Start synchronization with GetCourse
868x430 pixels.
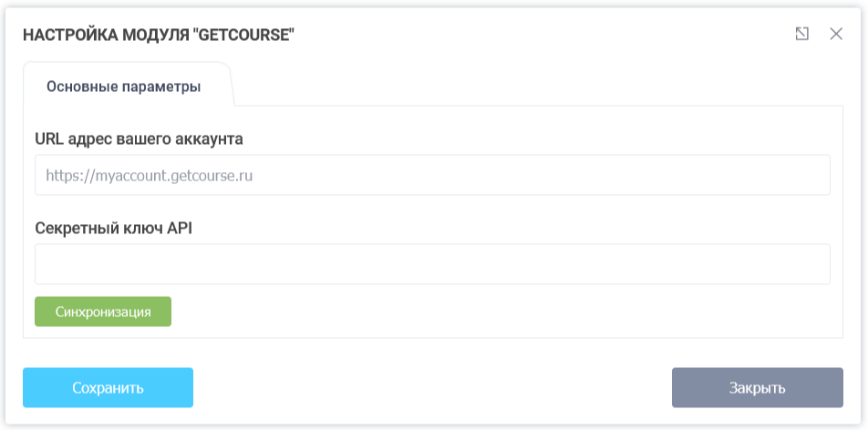103,311
